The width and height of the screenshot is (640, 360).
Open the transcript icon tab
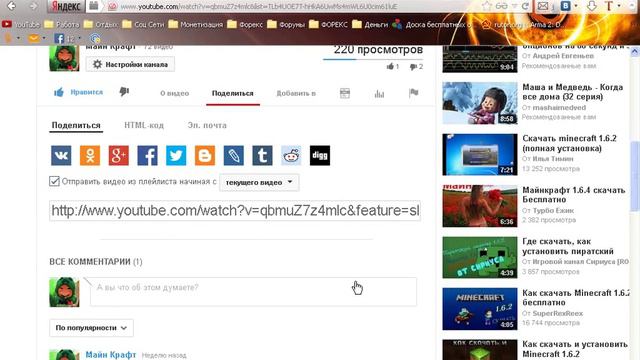click(345, 93)
